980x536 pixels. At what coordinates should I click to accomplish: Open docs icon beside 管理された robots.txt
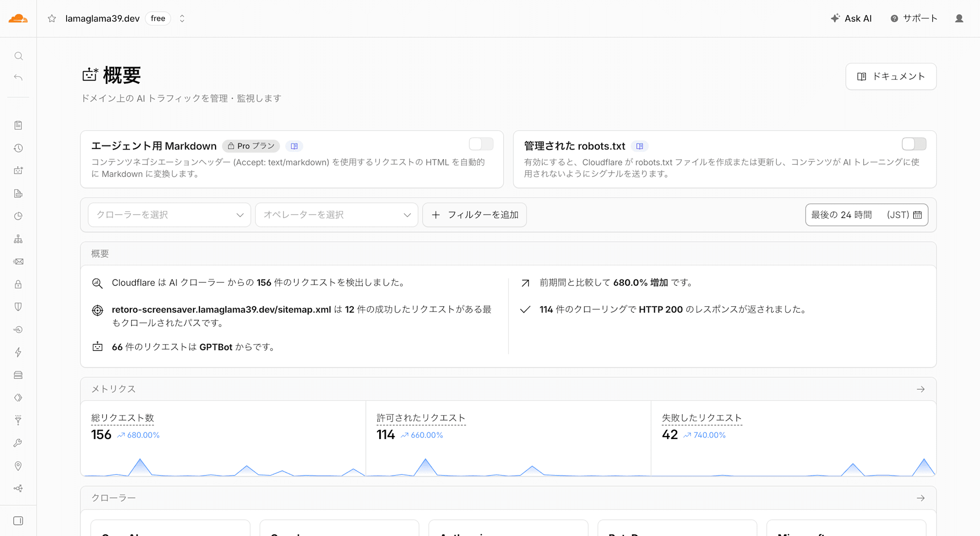tap(639, 146)
